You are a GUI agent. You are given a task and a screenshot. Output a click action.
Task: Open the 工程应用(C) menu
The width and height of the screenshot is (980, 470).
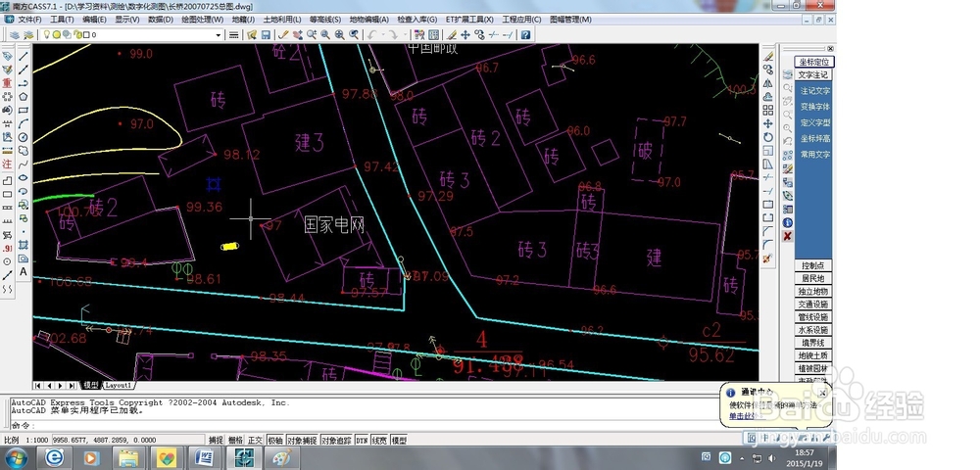(522, 20)
